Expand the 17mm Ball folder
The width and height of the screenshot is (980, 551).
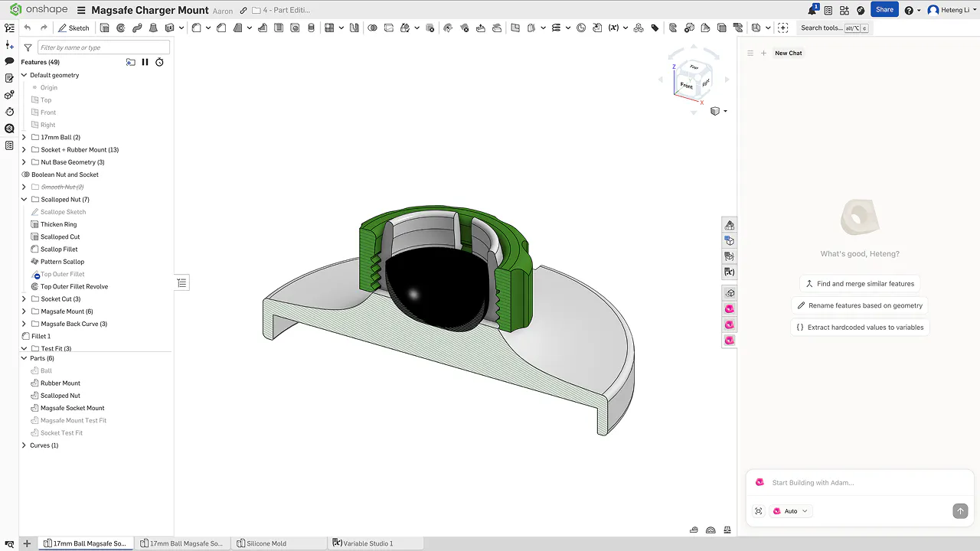(24, 138)
